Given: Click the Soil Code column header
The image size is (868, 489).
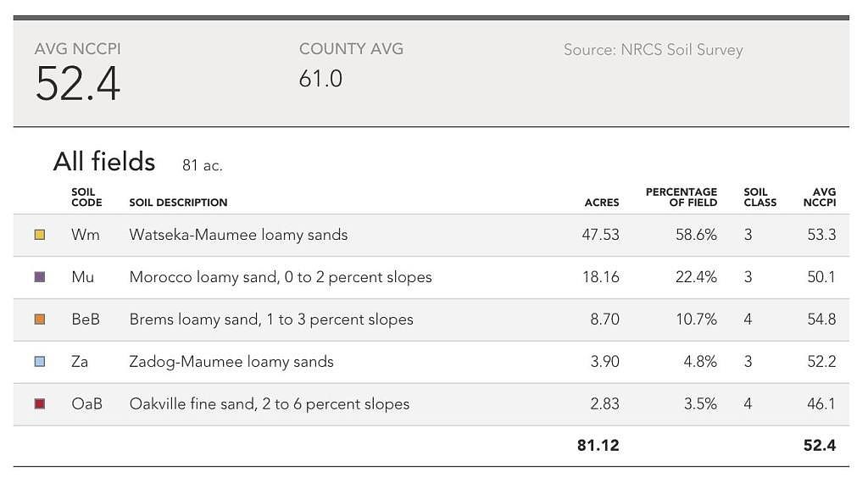Looking at the screenshot, I should coord(86,197).
